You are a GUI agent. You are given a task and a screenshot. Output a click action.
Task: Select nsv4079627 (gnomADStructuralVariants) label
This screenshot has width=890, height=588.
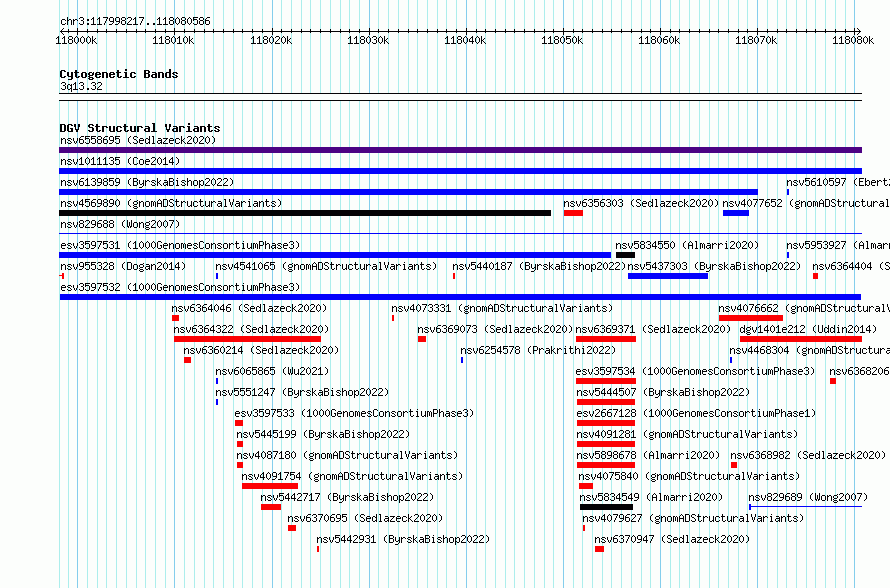pyautogui.click(x=693, y=518)
